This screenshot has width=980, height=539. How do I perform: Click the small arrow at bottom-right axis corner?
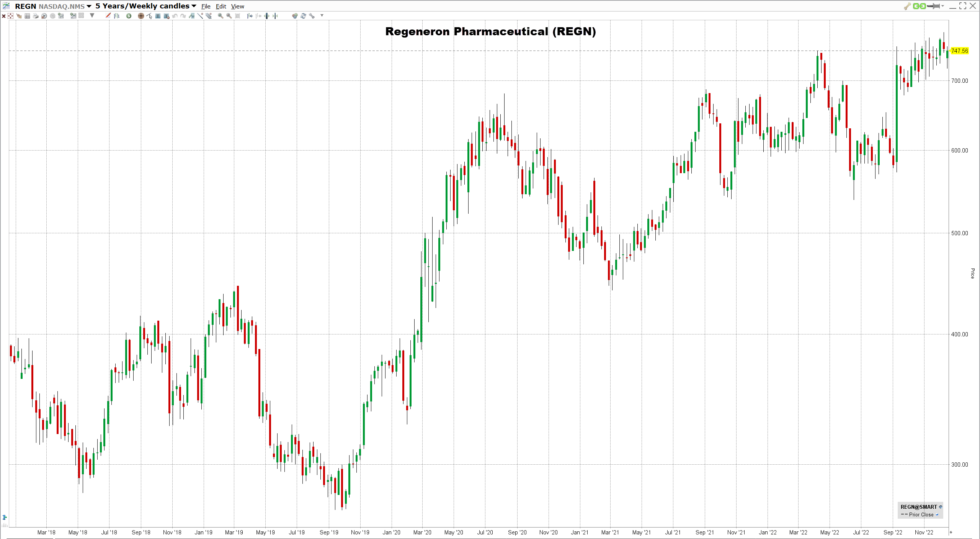(951, 532)
